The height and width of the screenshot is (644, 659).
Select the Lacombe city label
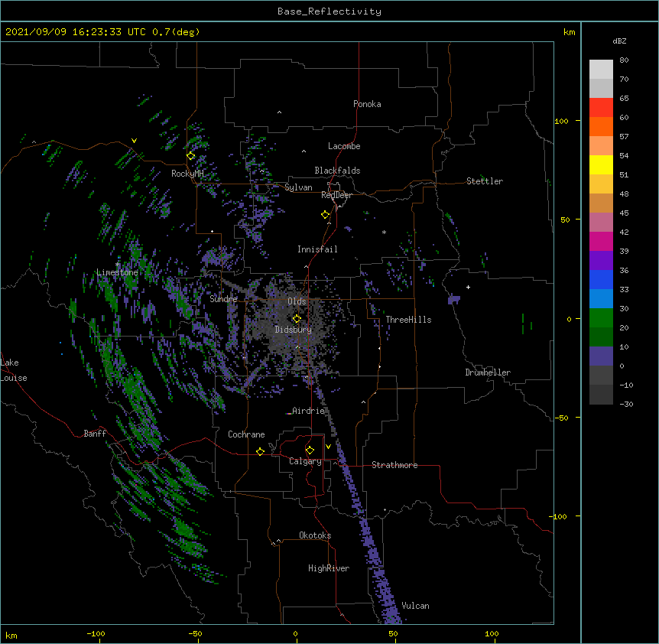(x=344, y=146)
